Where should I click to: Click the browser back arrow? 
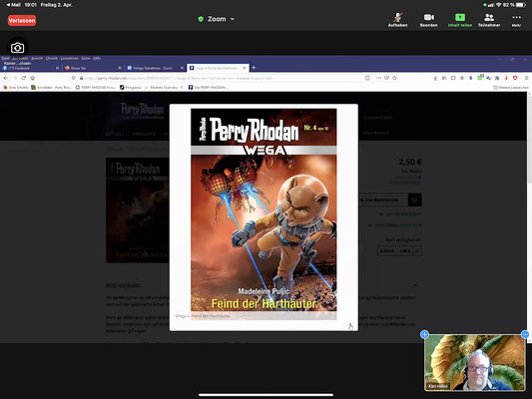pos(6,78)
